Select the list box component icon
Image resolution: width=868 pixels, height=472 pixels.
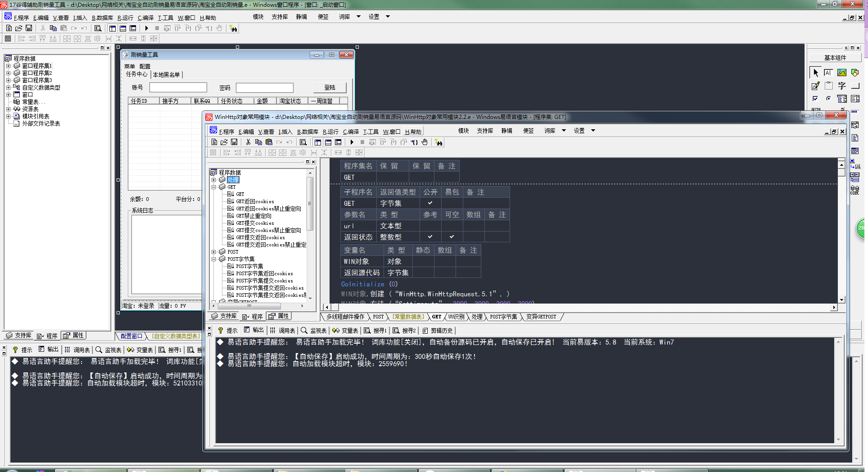(x=855, y=99)
